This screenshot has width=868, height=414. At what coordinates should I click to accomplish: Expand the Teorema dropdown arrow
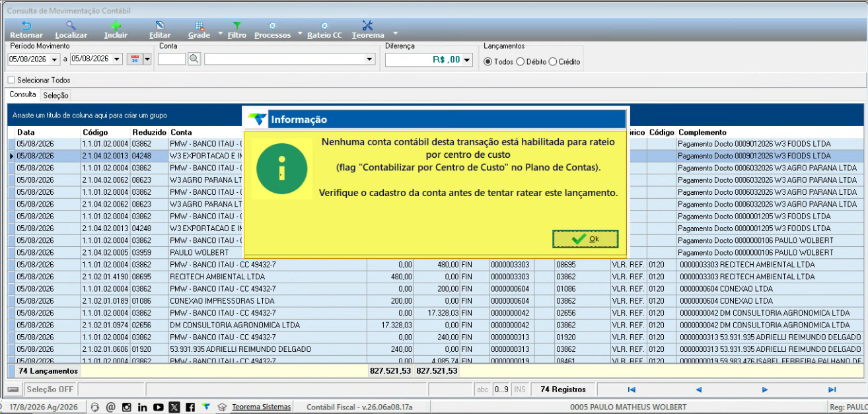coord(395,33)
